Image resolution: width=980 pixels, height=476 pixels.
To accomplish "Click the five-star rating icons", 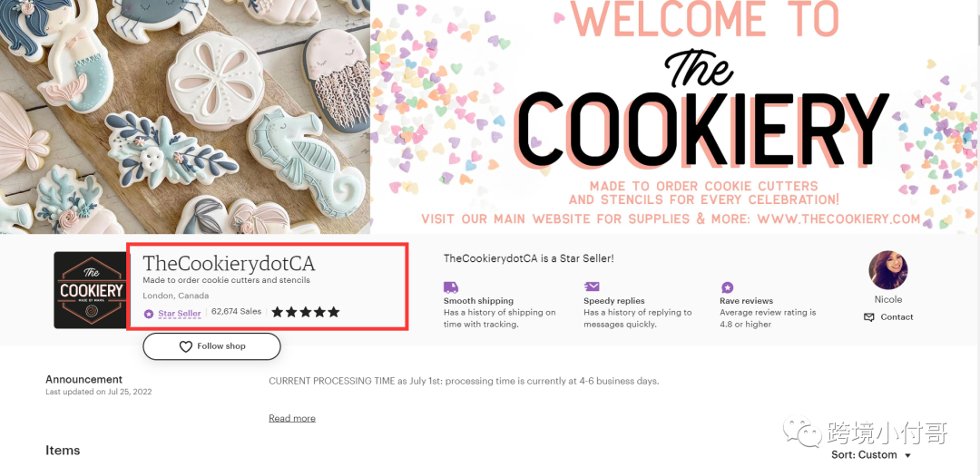I will (x=306, y=312).
